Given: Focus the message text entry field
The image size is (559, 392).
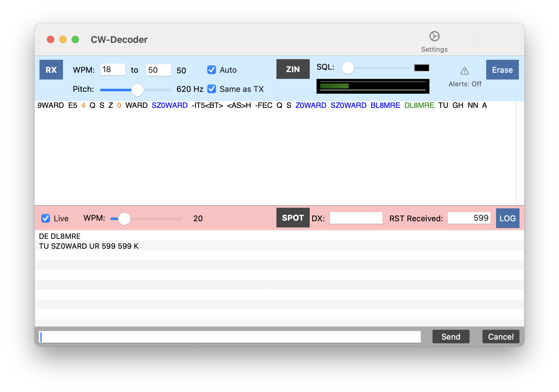Looking at the screenshot, I should 230,337.
